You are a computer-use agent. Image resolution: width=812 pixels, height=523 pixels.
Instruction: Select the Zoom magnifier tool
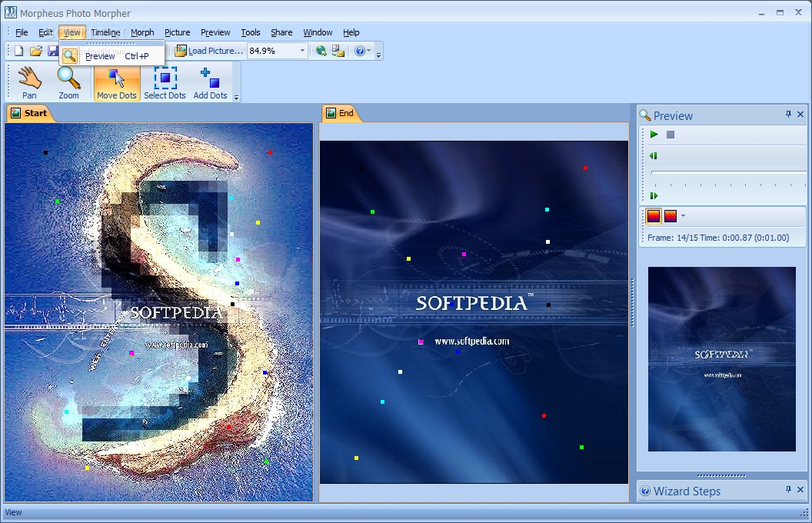pyautogui.click(x=69, y=82)
